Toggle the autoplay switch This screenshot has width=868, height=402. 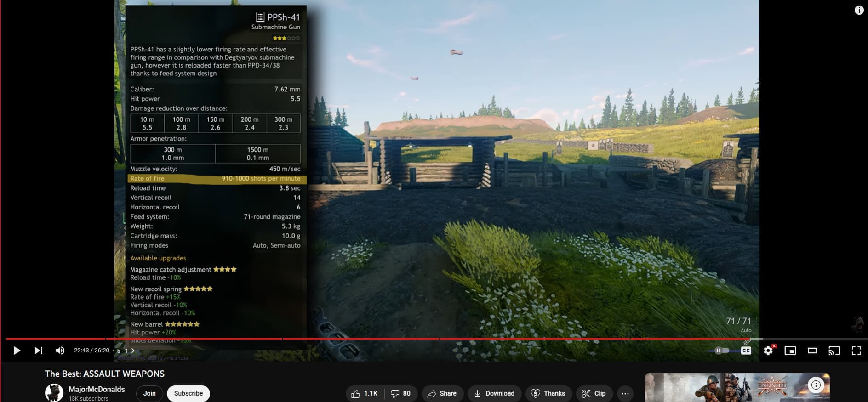point(721,351)
